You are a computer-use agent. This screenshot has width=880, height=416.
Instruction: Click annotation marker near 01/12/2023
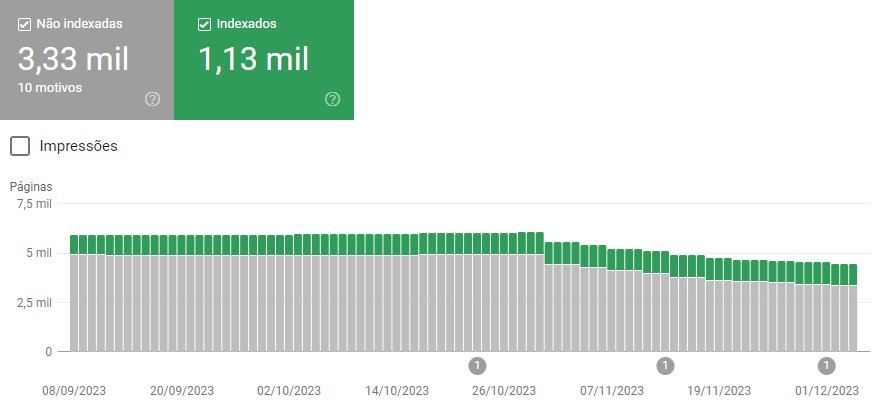pyautogui.click(x=826, y=365)
